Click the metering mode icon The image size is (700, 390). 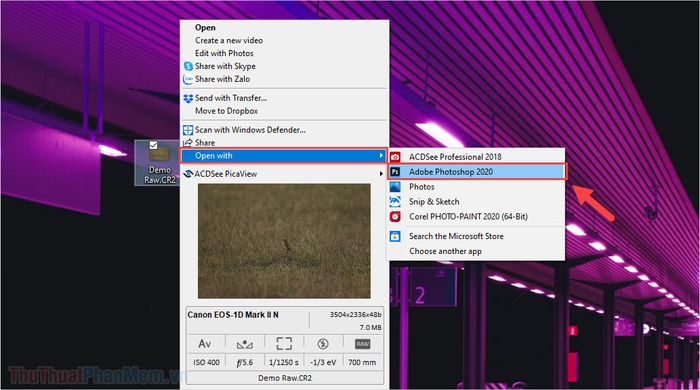tap(244, 344)
